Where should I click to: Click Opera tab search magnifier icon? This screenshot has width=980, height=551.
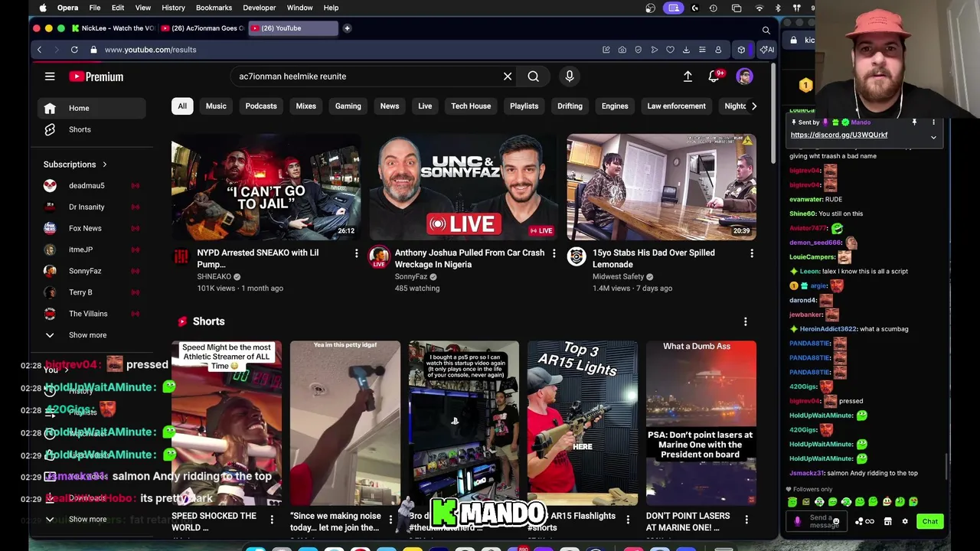766,31
